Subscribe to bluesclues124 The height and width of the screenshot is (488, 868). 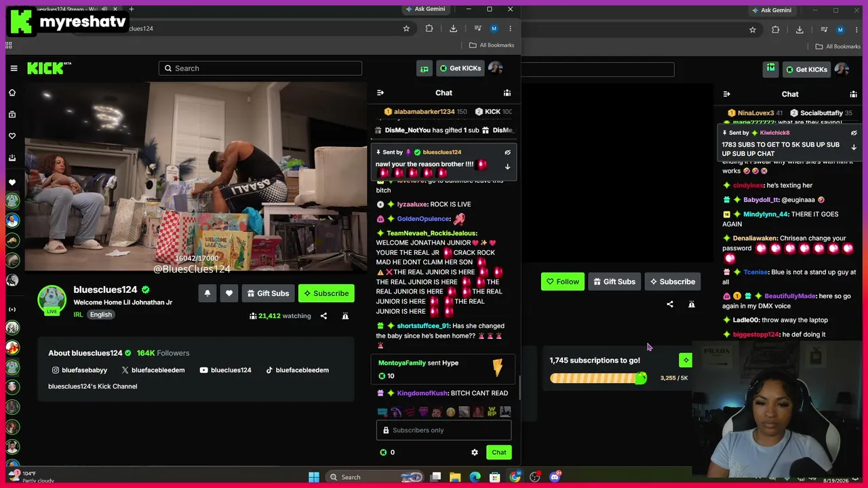(x=326, y=293)
